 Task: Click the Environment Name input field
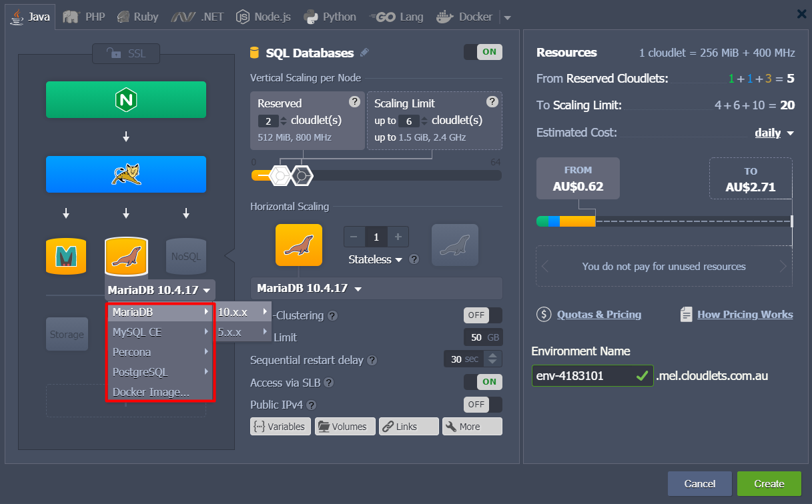tap(592, 375)
